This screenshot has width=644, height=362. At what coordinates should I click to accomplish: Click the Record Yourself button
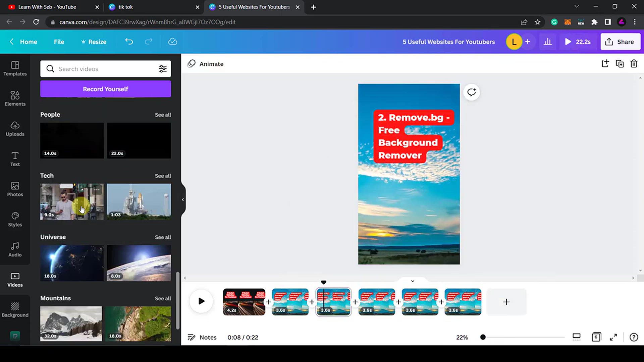pos(106,89)
